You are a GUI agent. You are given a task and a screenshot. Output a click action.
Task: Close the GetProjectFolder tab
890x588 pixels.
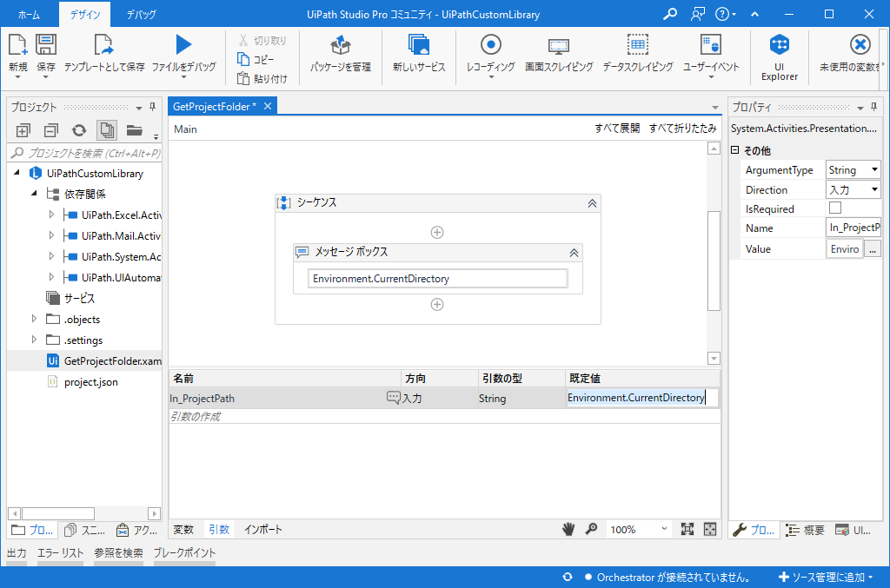[x=268, y=106]
